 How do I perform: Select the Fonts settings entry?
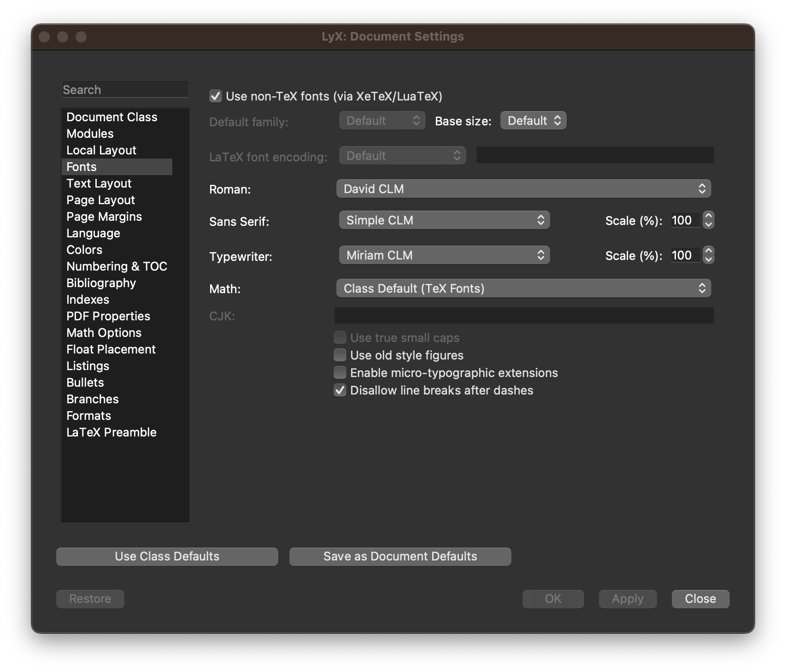pos(117,167)
